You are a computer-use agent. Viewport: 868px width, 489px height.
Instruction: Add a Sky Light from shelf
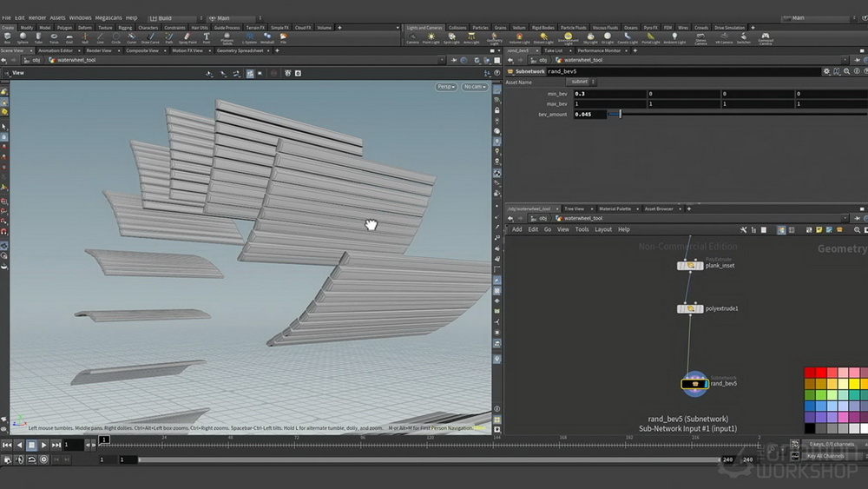point(590,38)
